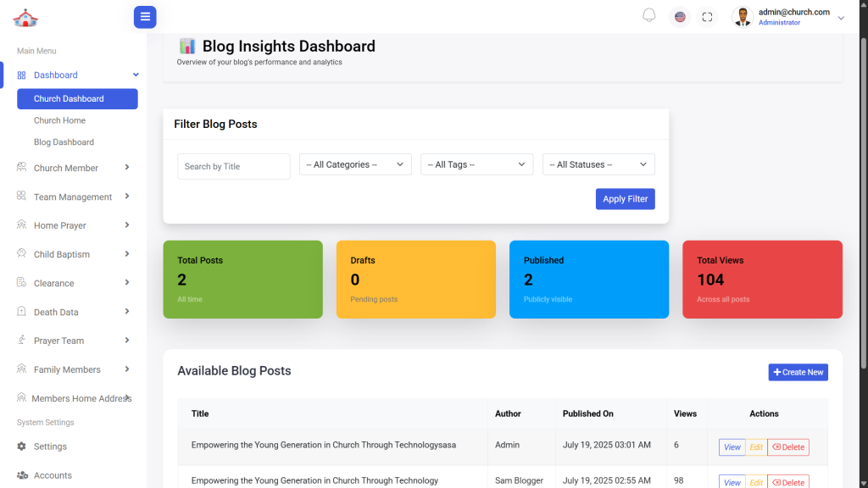Click the Settings gear icon in sidebar
Screen dimensions: 868x488
22,446
